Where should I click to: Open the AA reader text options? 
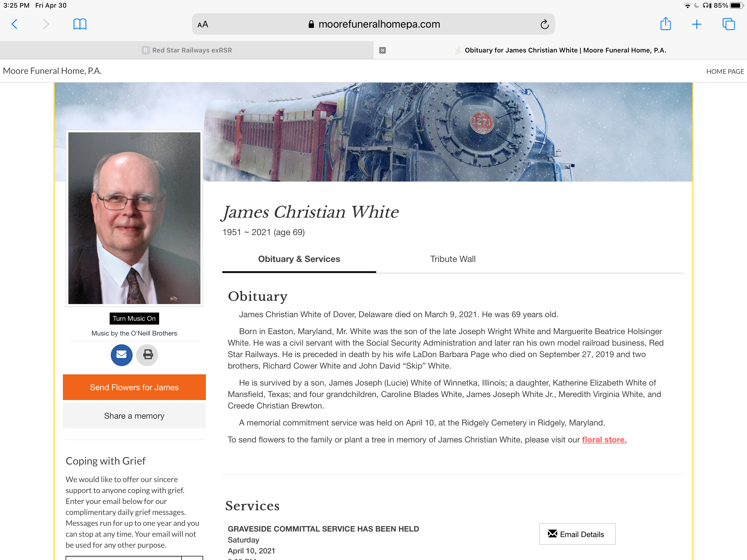pyautogui.click(x=203, y=24)
